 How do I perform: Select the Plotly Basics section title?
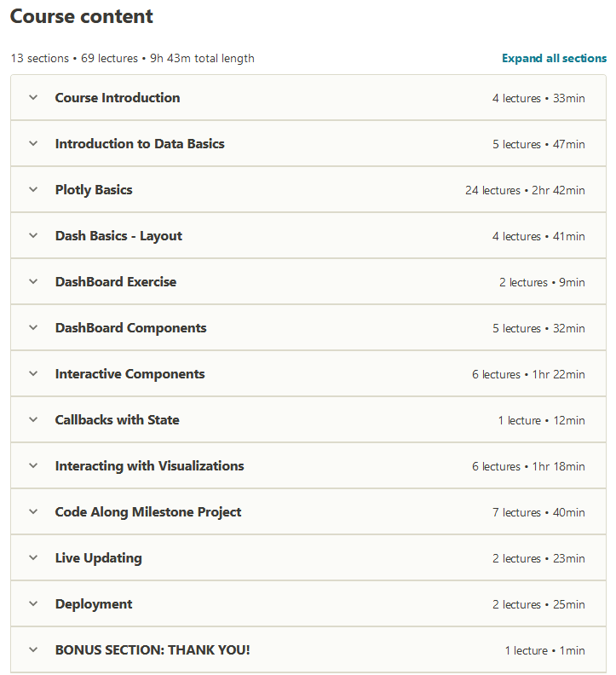point(94,190)
